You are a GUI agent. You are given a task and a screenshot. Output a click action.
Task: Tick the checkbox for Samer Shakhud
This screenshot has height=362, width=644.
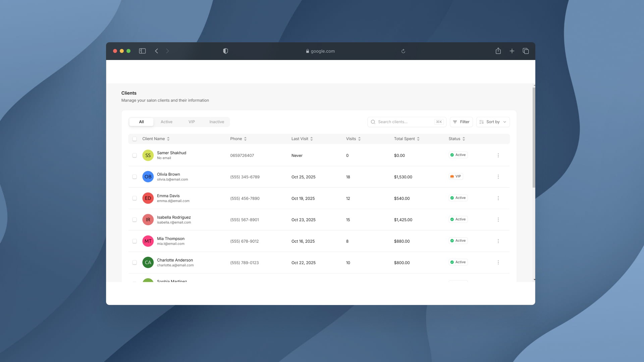click(x=135, y=156)
